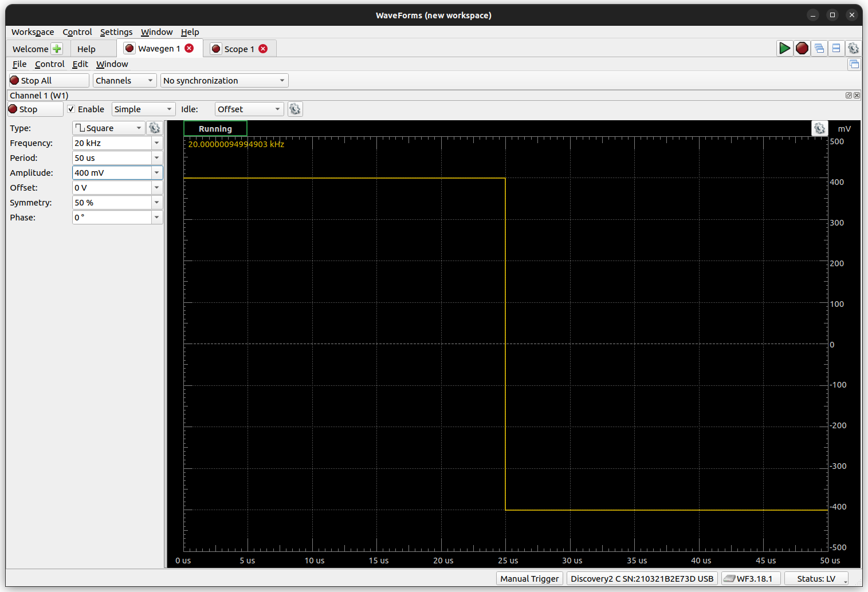Switch to the Scope 1 tab

point(239,49)
